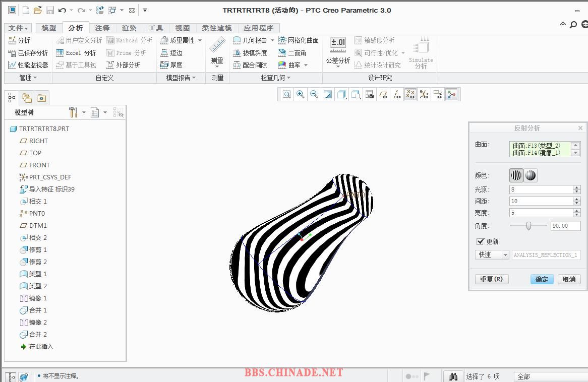Click the Thickness tool
588x382 pixels.
click(x=171, y=65)
